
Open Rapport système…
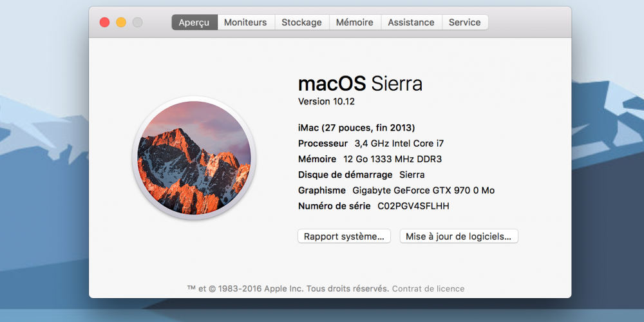(344, 236)
